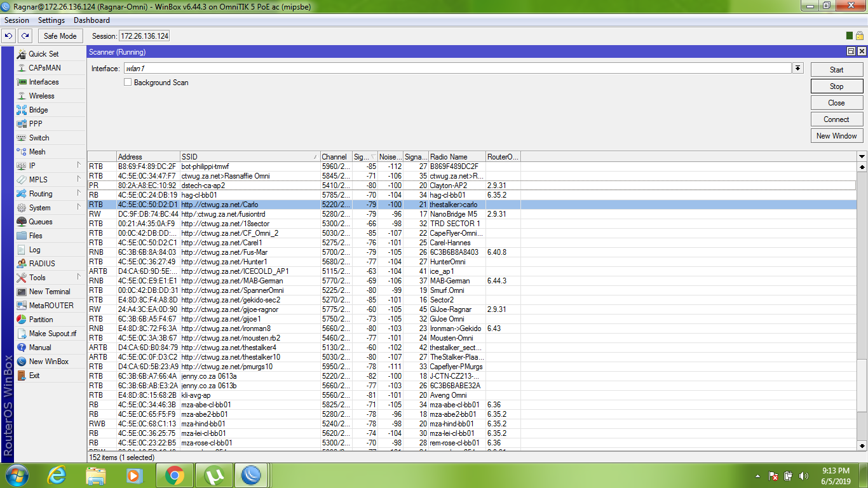This screenshot has width=868, height=488.
Task: Open the Wireless menu item
Action: (x=41, y=96)
